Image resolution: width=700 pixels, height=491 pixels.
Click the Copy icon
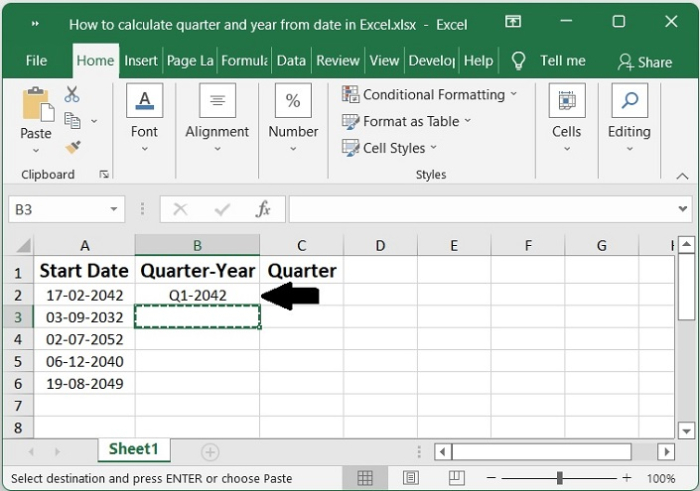click(72, 121)
